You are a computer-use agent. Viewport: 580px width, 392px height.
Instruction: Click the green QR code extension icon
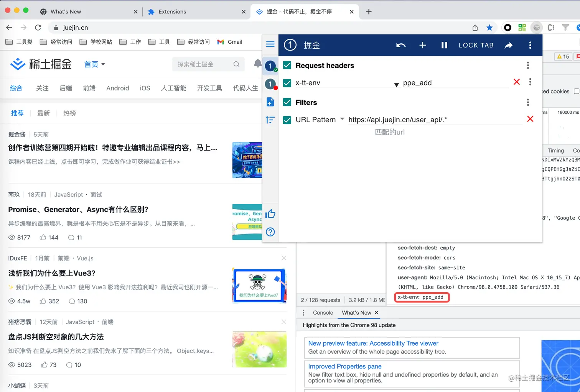point(522,28)
